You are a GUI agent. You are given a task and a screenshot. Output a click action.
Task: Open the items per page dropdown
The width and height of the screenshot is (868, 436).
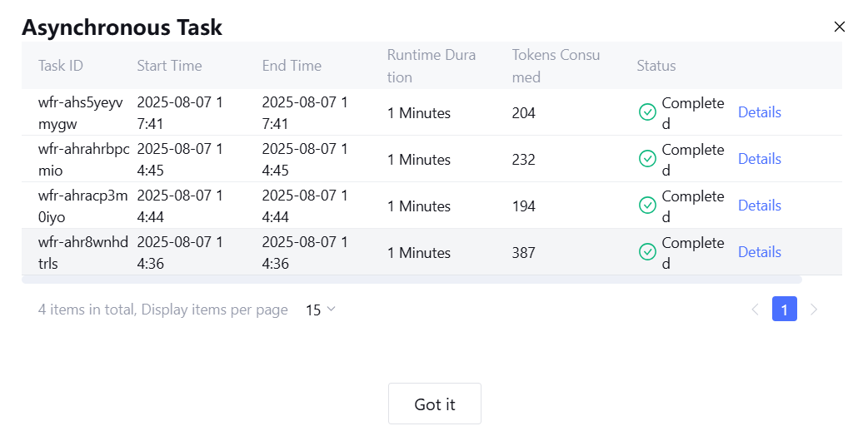(321, 310)
